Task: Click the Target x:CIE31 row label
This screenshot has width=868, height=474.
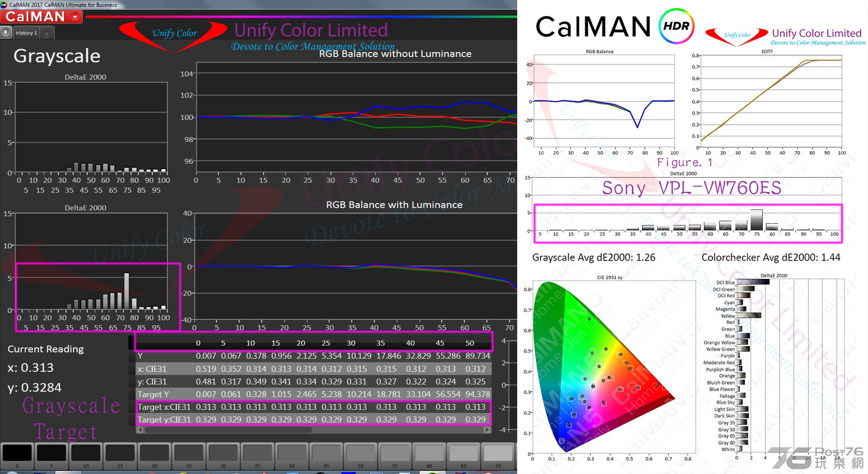Action: click(164, 407)
